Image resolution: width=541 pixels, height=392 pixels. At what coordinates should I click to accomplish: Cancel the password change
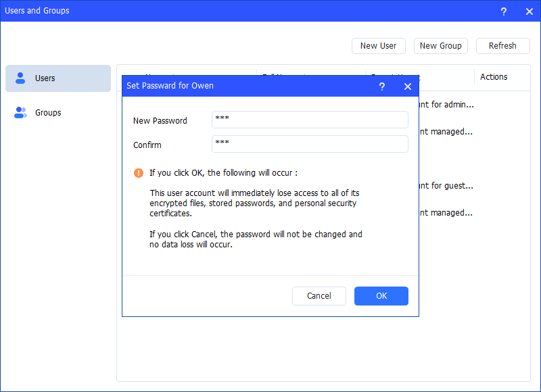click(x=319, y=296)
